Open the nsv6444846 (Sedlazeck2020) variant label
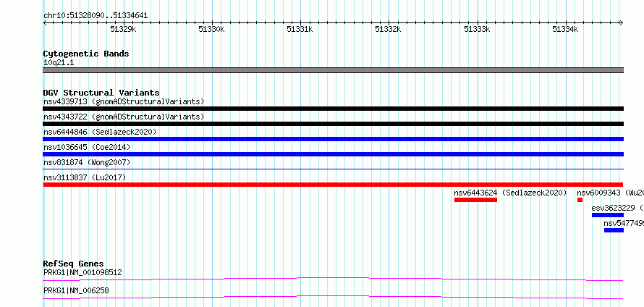Screen dimensions: 644x307 (100, 132)
